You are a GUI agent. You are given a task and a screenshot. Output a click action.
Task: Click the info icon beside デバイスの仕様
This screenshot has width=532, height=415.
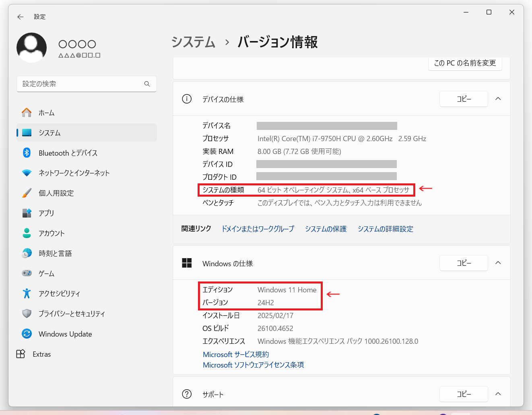tap(187, 99)
